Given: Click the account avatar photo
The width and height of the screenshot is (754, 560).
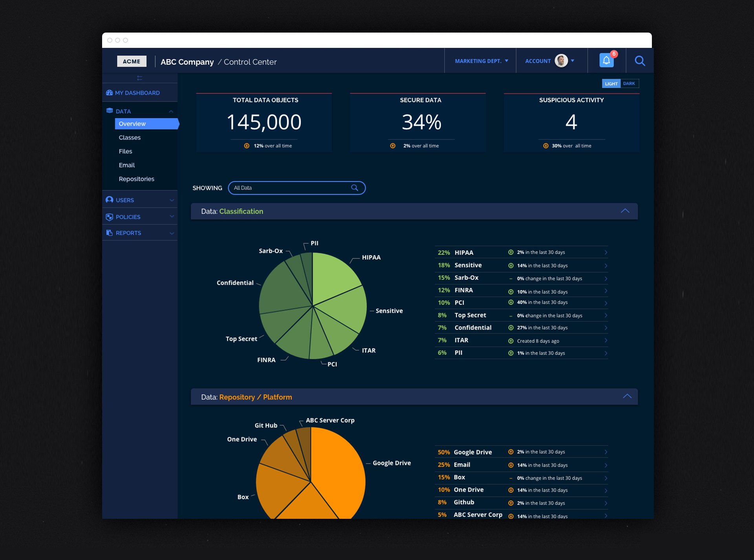Looking at the screenshot, I should coord(561,60).
